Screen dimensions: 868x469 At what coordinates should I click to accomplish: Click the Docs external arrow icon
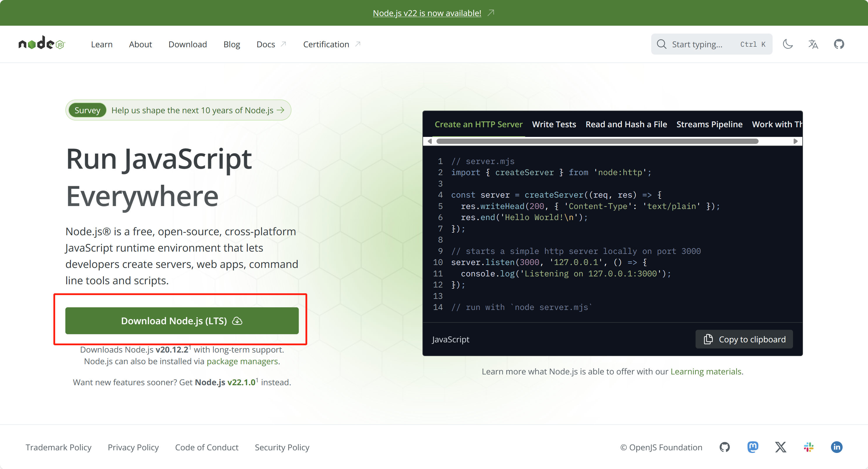(x=283, y=44)
